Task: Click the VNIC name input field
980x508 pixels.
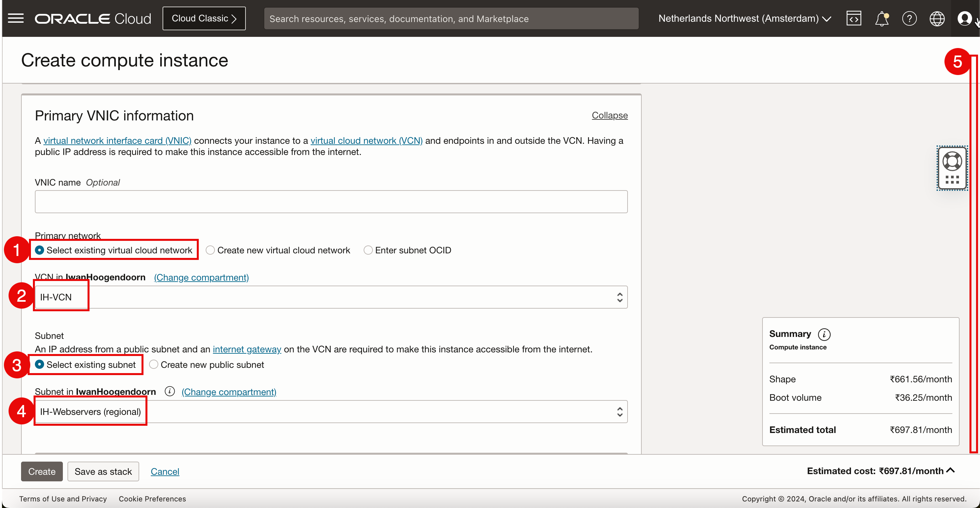Action: (x=331, y=202)
